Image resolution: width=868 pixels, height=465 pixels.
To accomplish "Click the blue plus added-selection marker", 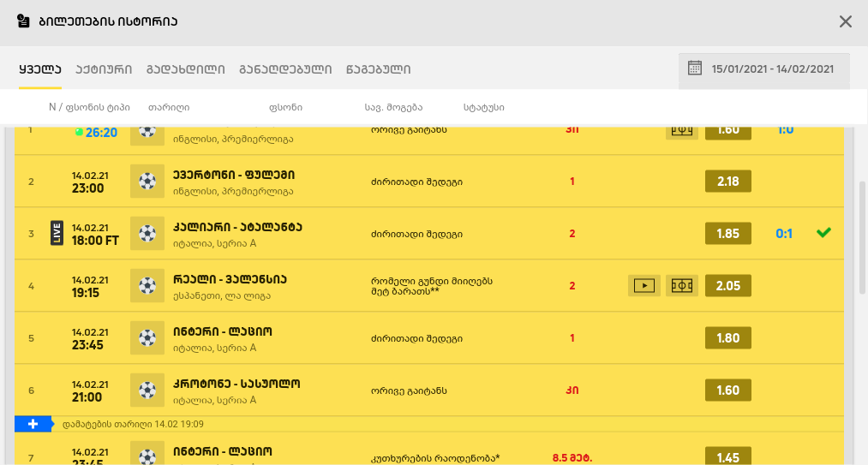I will tap(33, 424).
